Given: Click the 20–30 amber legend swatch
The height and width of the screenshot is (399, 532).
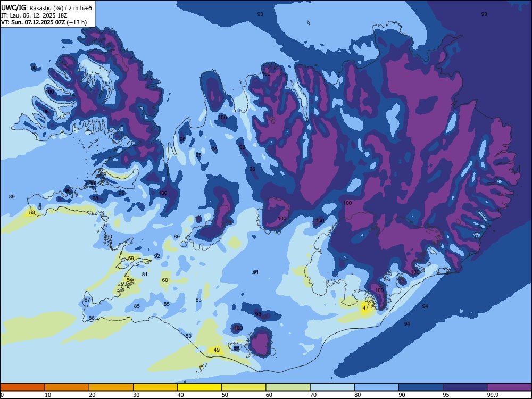Looking at the screenshot, I should coord(111,387).
